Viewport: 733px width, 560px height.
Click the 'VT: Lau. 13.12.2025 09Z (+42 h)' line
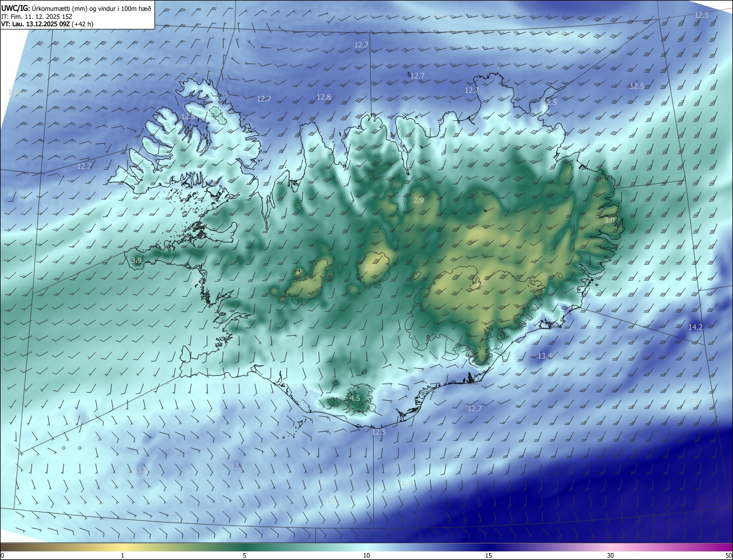click(47, 24)
